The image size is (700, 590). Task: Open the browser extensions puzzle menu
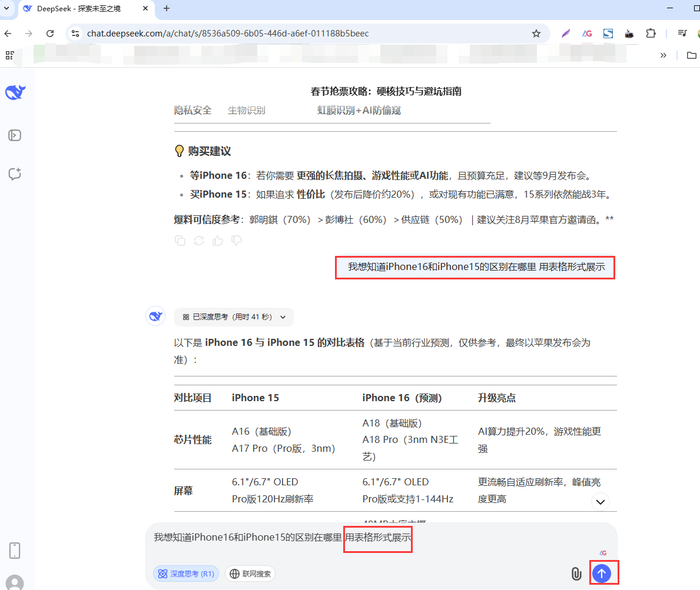click(x=651, y=34)
